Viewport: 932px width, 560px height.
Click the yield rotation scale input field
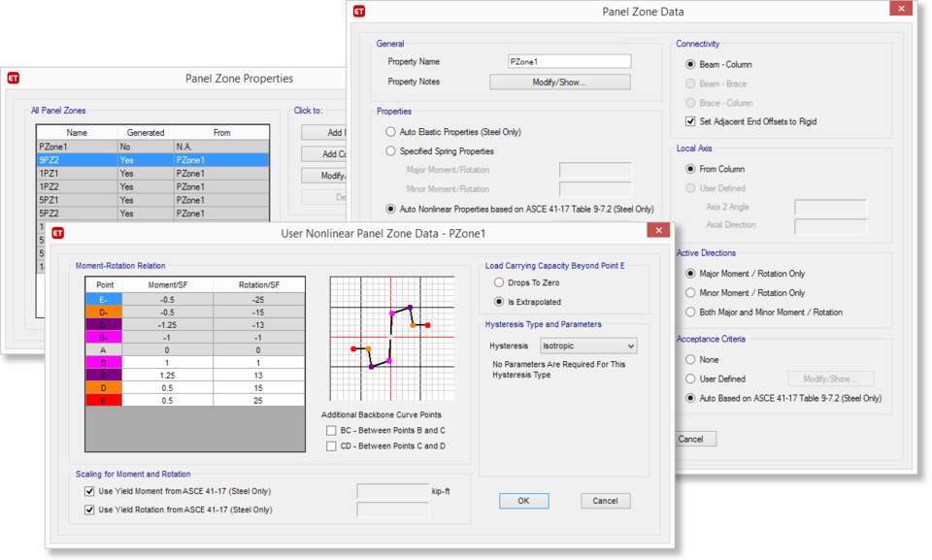(392, 510)
